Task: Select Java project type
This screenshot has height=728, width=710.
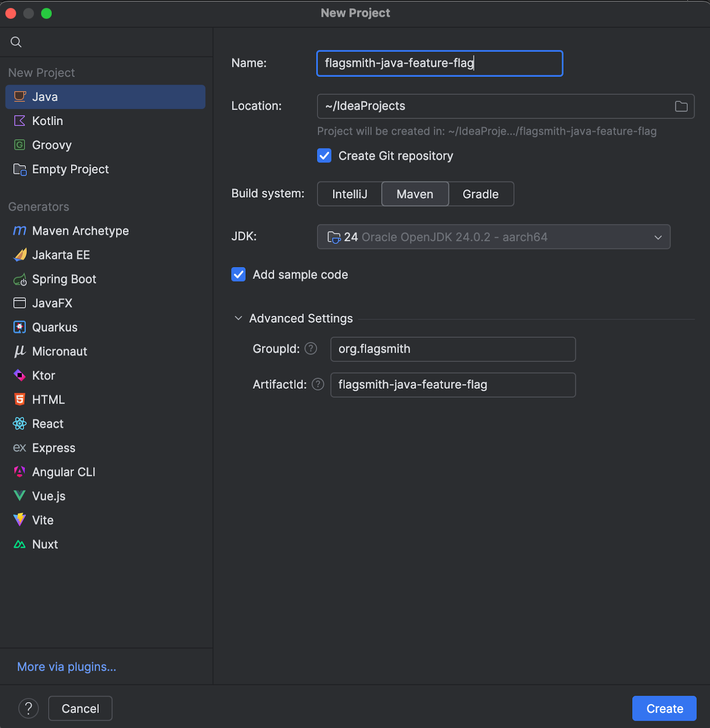Action: [105, 97]
